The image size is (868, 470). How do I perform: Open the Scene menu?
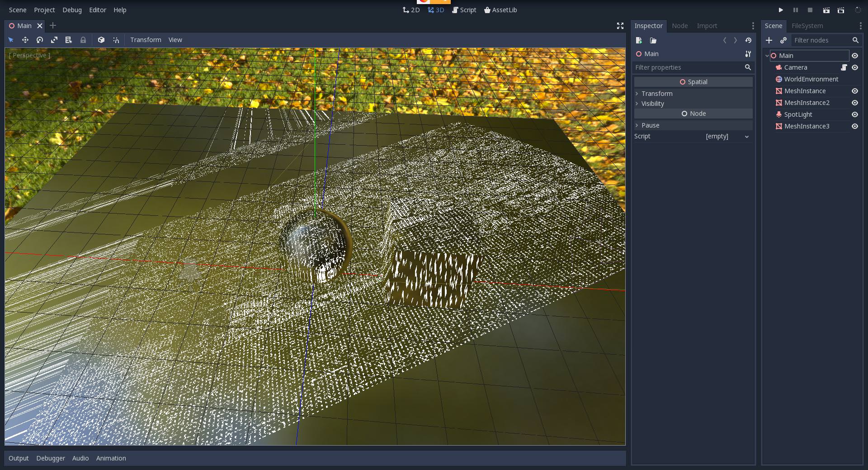(x=18, y=10)
